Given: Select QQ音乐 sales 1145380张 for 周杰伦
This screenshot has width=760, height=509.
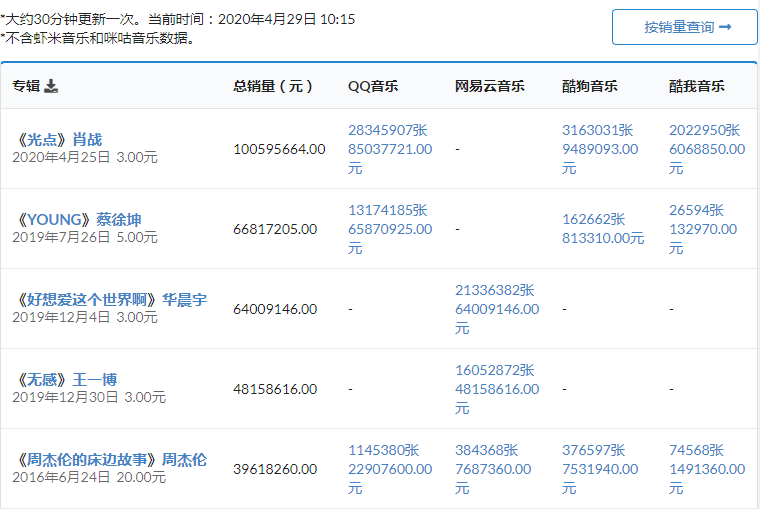Looking at the screenshot, I should coord(383,450).
